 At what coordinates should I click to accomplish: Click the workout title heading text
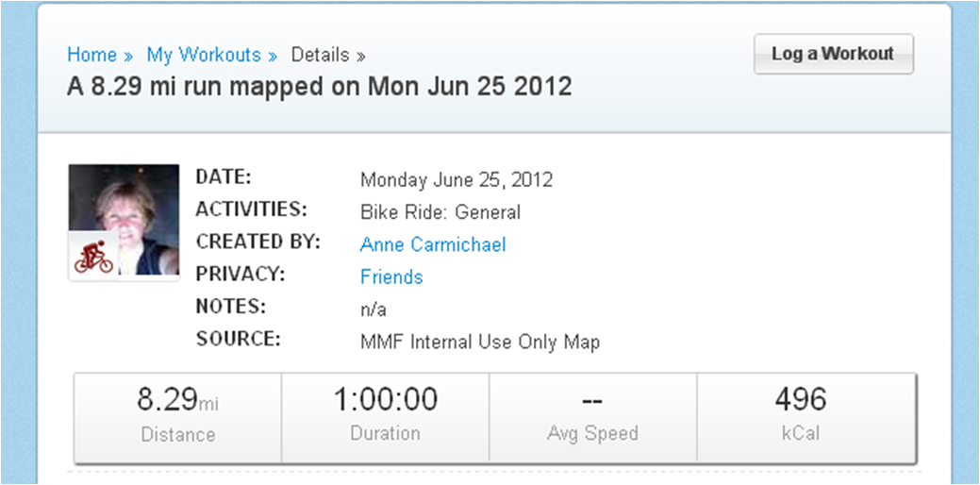[x=320, y=87]
